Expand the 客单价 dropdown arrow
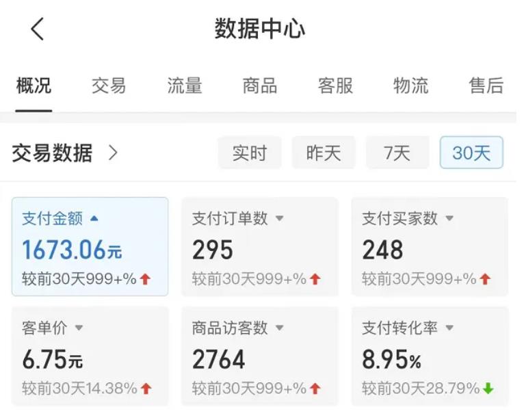This screenshot has height=420, width=524. [x=79, y=328]
